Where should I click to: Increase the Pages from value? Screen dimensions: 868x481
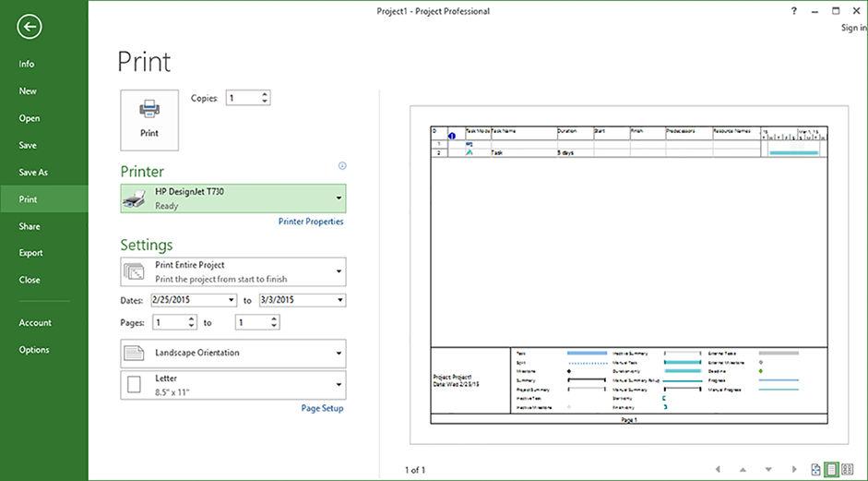tap(192, 319)
